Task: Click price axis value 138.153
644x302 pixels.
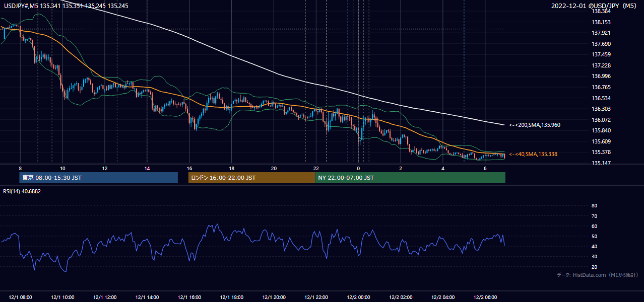Action: point(601,22)
